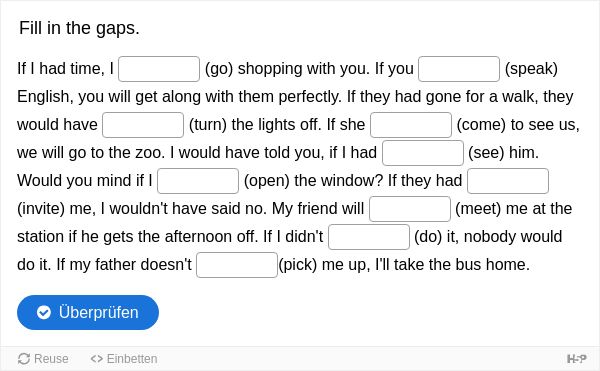Click the checkmark icon on Überprüfen
This screenshot has height=371, width=600.
(44, 312)
